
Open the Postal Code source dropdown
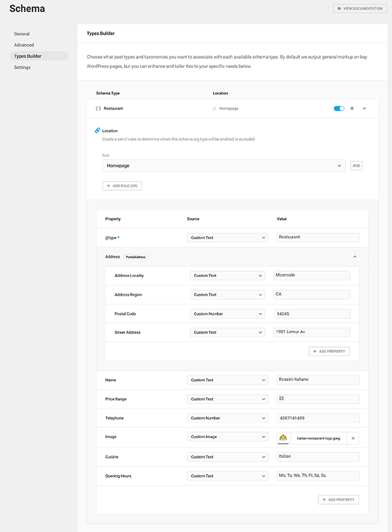[227, 314]
